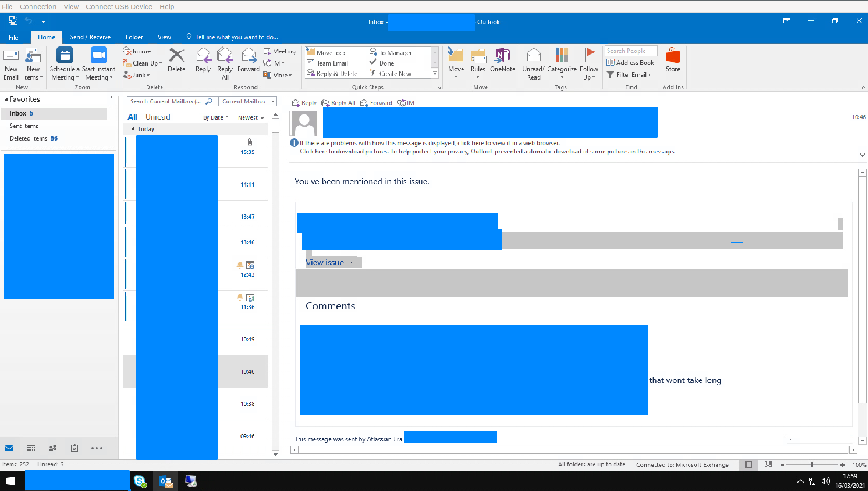This screenshot has width=868, height=491.
Task: Switch to Reading view in status bar
Action: (x=768, y=465)
